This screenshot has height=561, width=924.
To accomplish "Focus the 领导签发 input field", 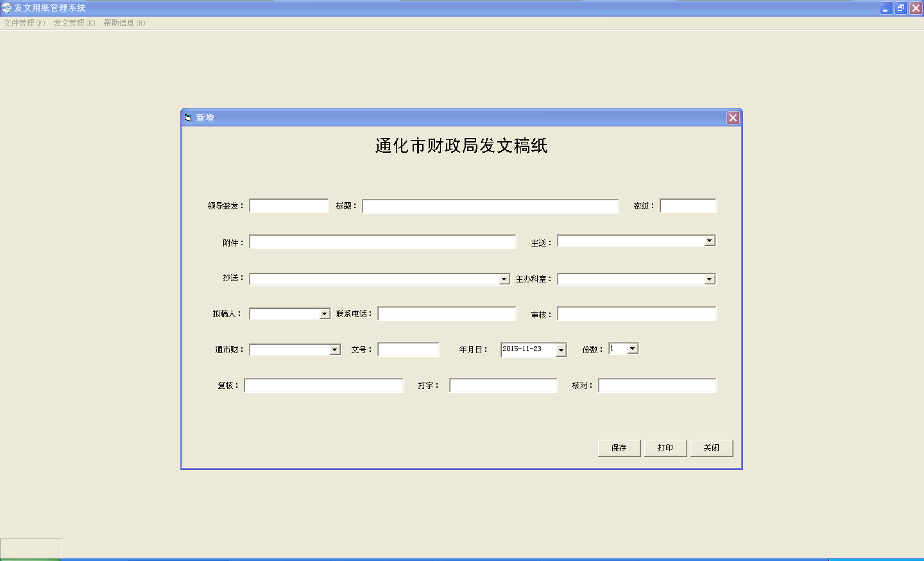I will 289,206.
